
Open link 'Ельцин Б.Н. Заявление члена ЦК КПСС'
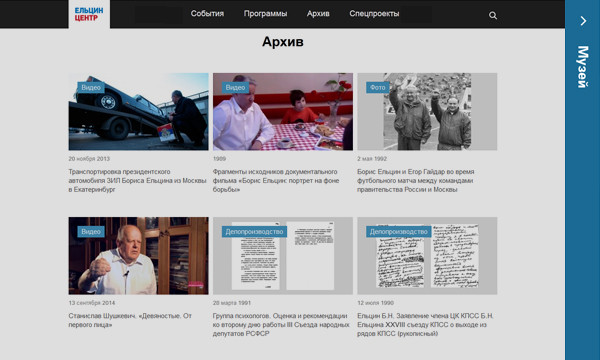425,325
